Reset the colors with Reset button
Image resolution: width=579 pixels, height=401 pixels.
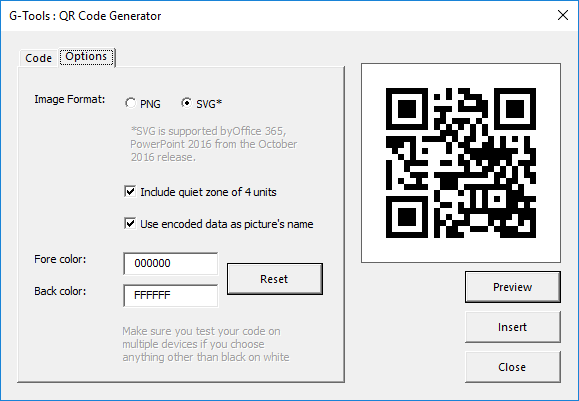[275, 279]
